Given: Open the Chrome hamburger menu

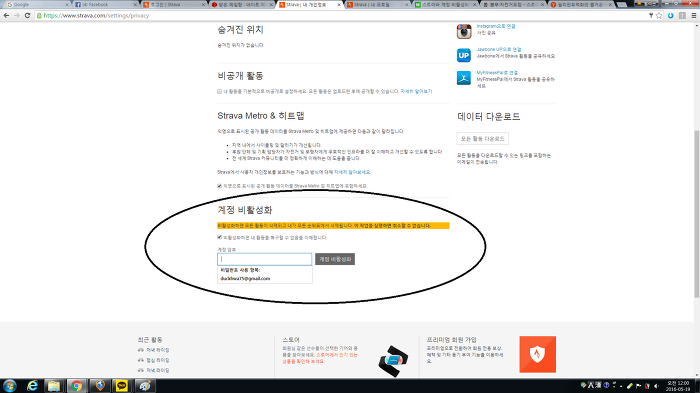Looking at the screenshot, I should click(x=694, y=15).
